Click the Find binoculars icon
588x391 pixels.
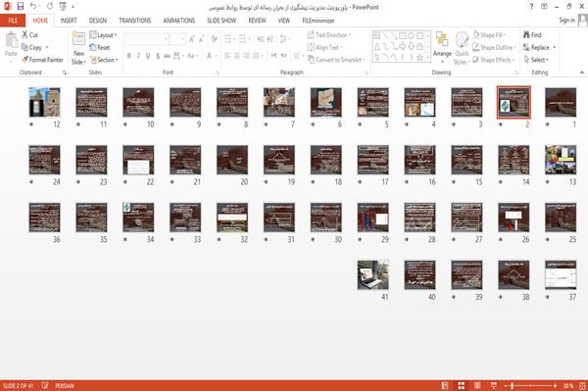527,35
